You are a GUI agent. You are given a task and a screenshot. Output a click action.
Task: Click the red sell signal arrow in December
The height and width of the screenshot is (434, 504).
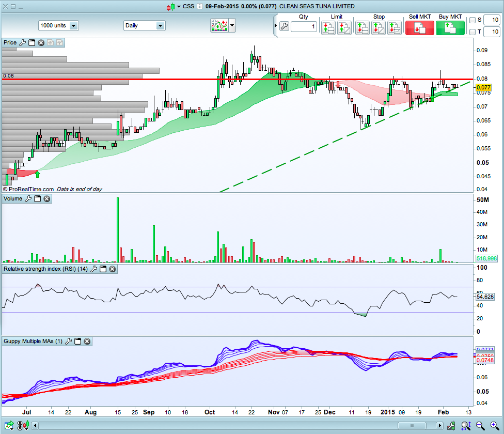338,84
